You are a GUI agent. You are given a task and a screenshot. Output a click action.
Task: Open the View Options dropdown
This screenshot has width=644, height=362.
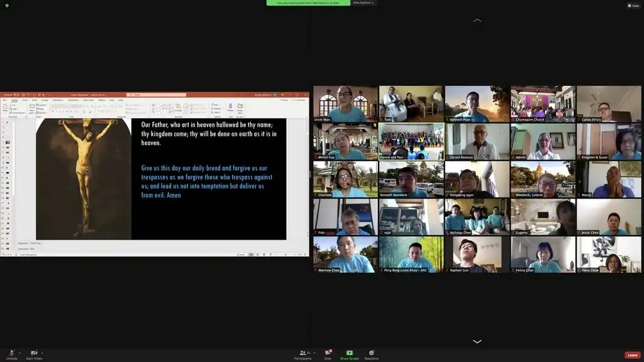363,3
